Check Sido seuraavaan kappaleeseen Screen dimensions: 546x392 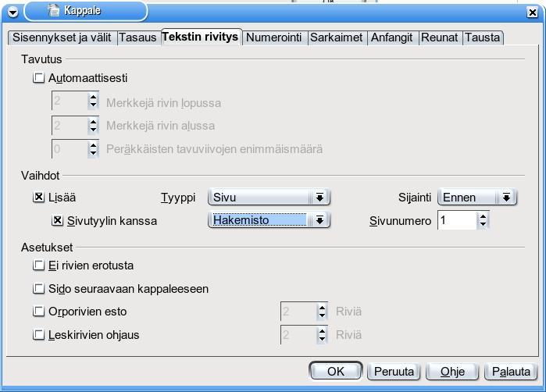pos(38,289)
